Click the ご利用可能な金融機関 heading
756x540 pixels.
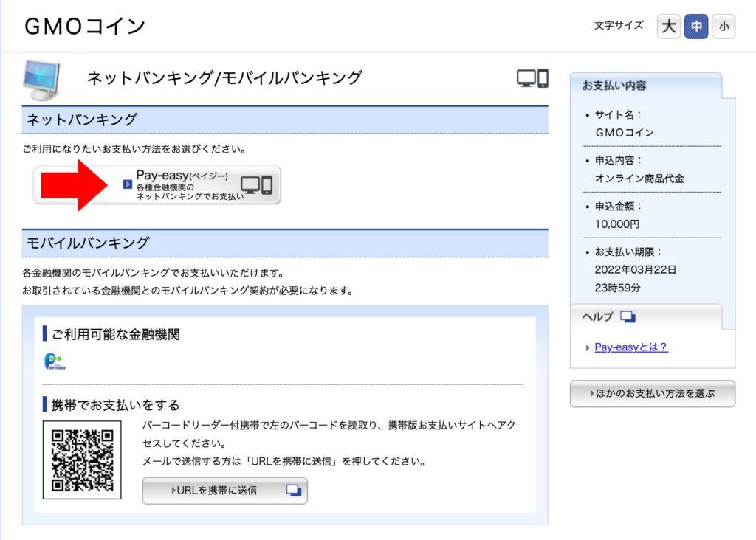coord(116,334)
